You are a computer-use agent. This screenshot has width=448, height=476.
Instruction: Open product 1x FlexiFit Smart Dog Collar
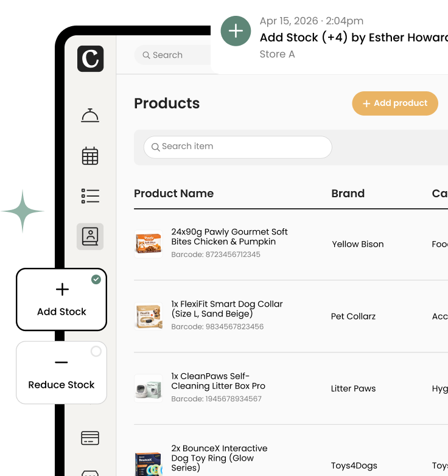click(226, 309)
